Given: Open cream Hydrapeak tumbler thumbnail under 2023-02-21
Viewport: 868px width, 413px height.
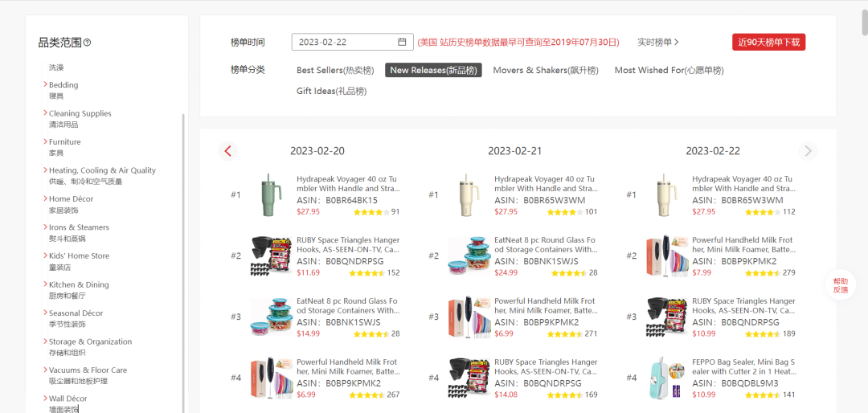Looking at the screenshot, I should pyautogui.click(x=469, y=194).
